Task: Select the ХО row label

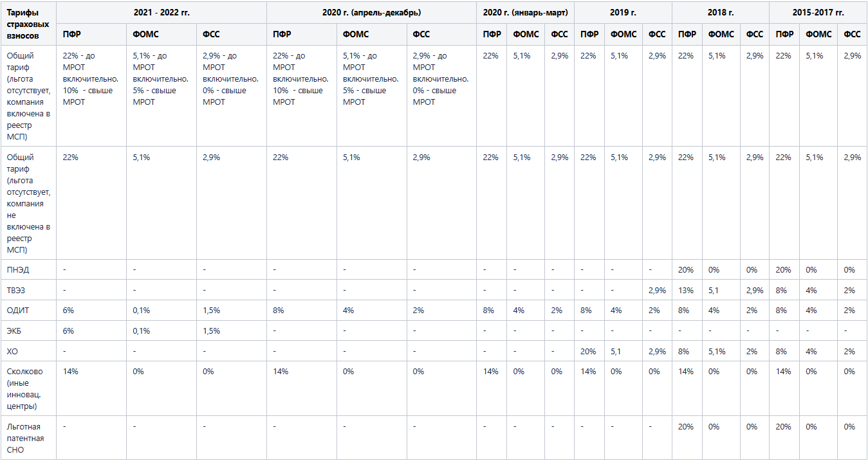Action: pos(12,352)
